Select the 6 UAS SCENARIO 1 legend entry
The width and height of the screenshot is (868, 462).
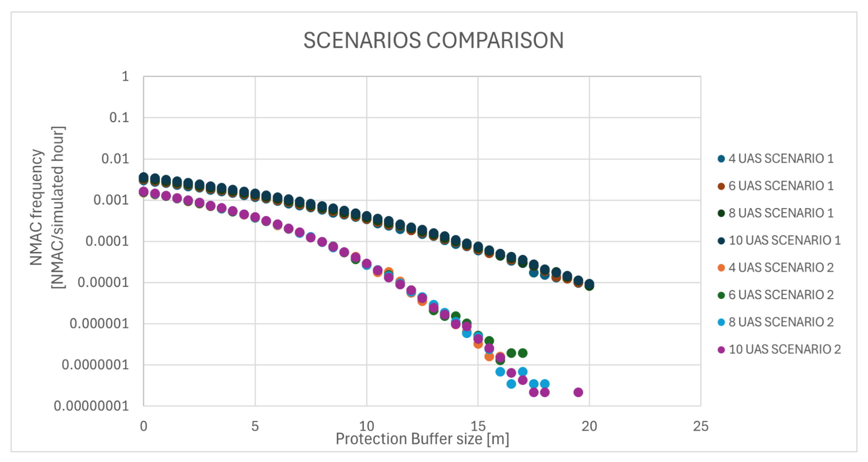click(x=776, y=186)
